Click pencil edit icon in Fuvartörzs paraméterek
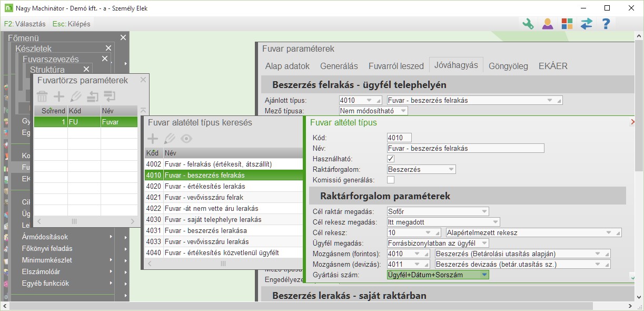Screen dimensions: 644x311 (76, 96)
